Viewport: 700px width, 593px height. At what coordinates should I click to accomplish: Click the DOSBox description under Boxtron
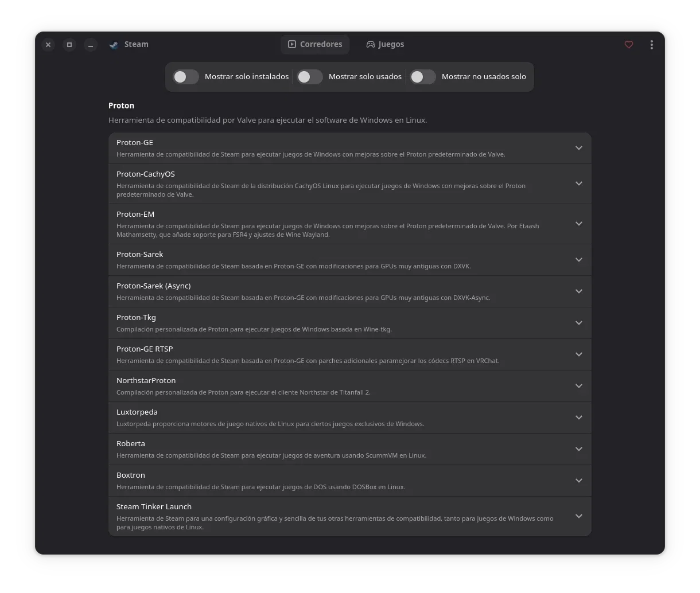click(261, 487)
